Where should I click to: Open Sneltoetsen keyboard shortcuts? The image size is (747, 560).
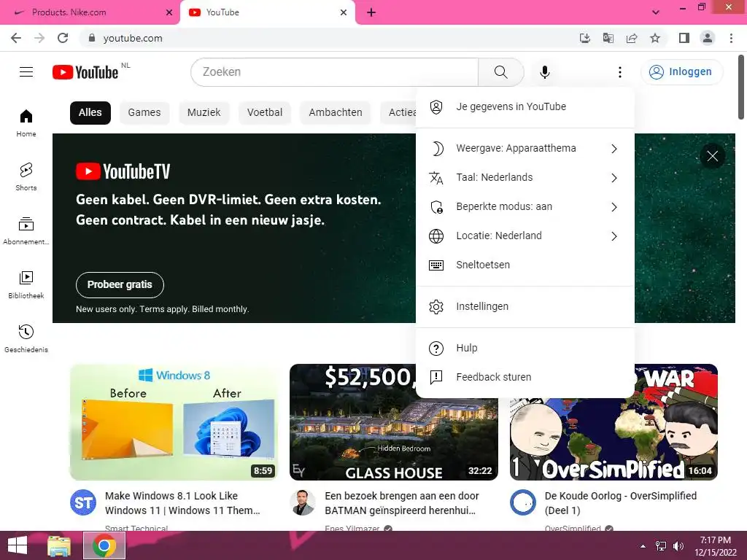click(x=525, y=265)
